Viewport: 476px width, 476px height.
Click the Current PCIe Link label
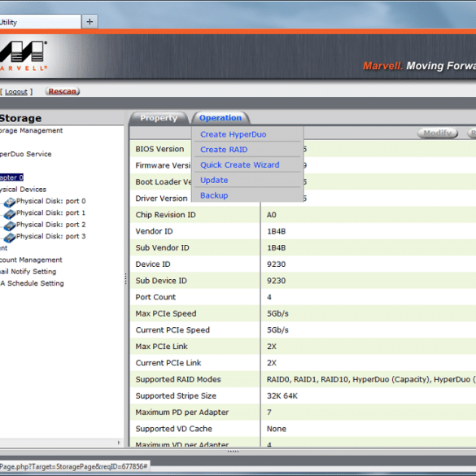(x=168, y=363)
